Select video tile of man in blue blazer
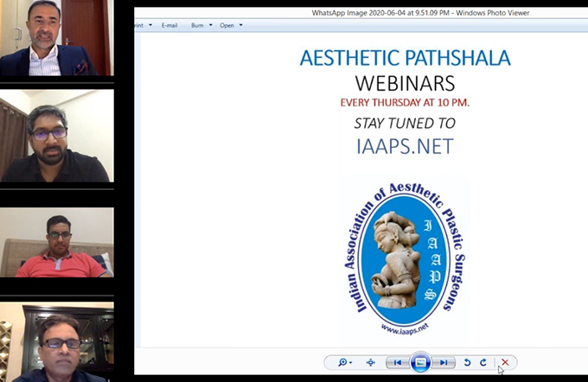The image size is (588, 382). (x=56, y=38)
